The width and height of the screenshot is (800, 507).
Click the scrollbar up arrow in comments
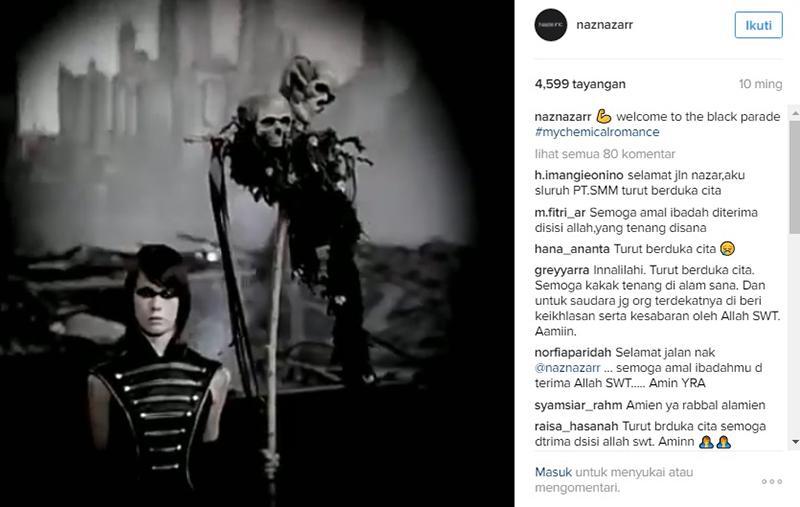tap(795, 112)
